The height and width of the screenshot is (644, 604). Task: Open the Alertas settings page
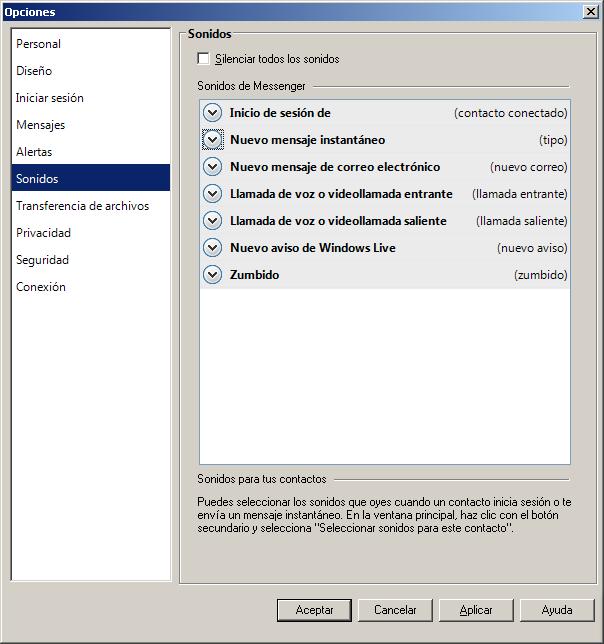[x=34, y=152]
